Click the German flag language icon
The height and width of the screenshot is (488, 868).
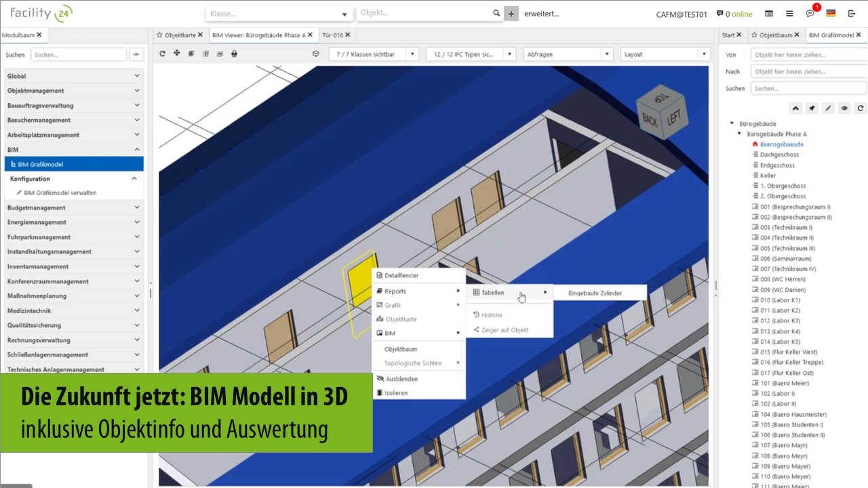click(831, 14)
